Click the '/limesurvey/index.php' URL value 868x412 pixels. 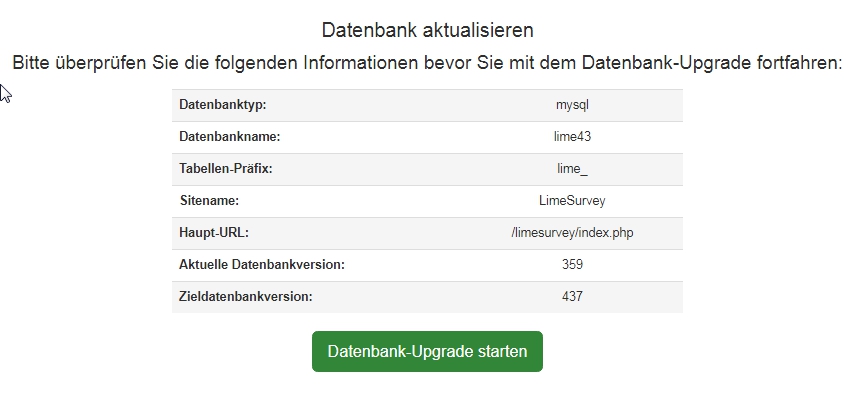click(572, 233)
